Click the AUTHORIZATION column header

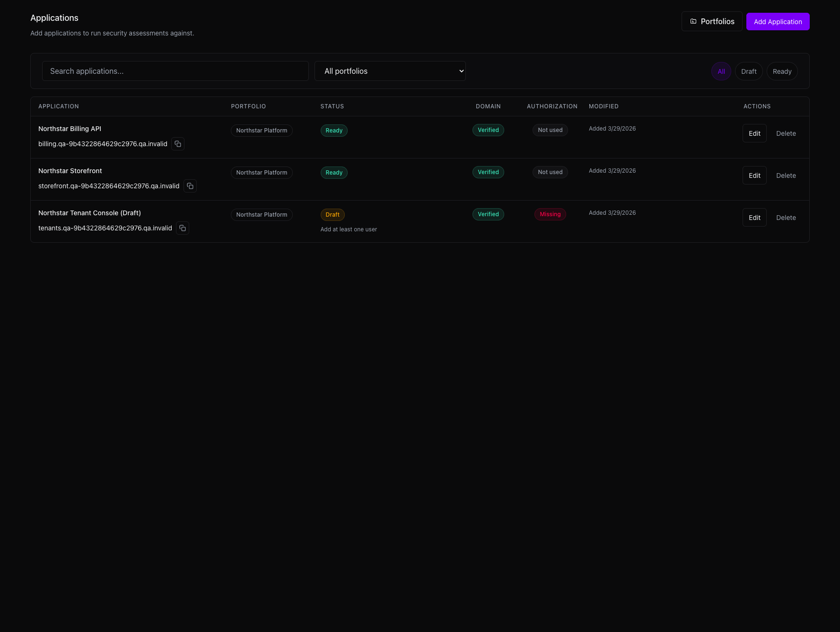tap(552, 106)
